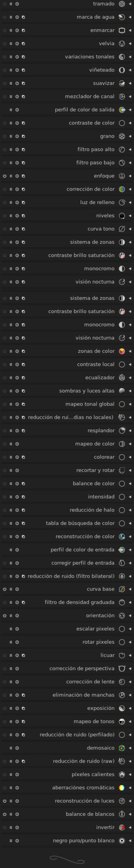Click the aberraciónes cromáticas yellow icon

(x=122, y=788)
